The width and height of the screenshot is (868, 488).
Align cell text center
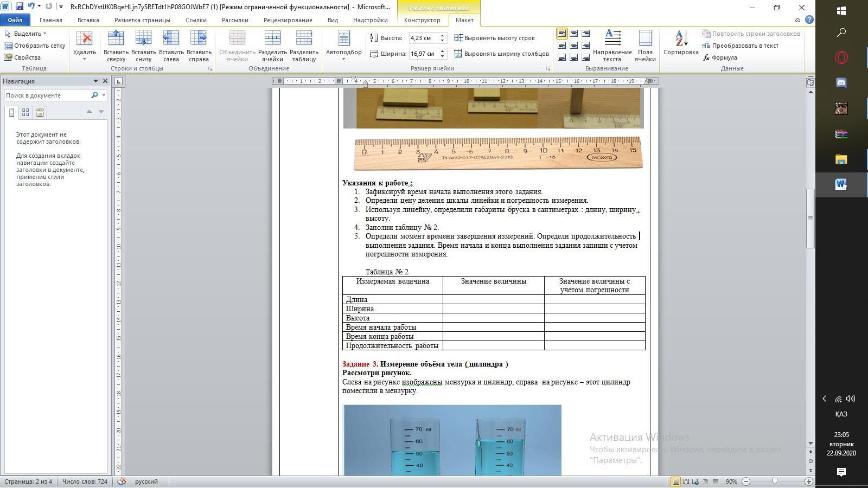pyautogui.click(x=573, y=46)
